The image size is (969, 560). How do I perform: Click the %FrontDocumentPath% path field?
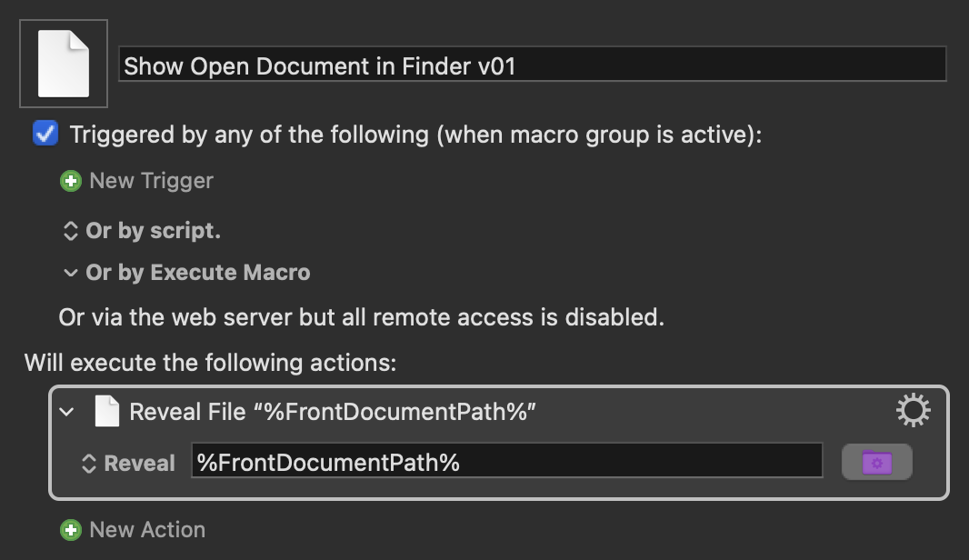coord(506,461)
